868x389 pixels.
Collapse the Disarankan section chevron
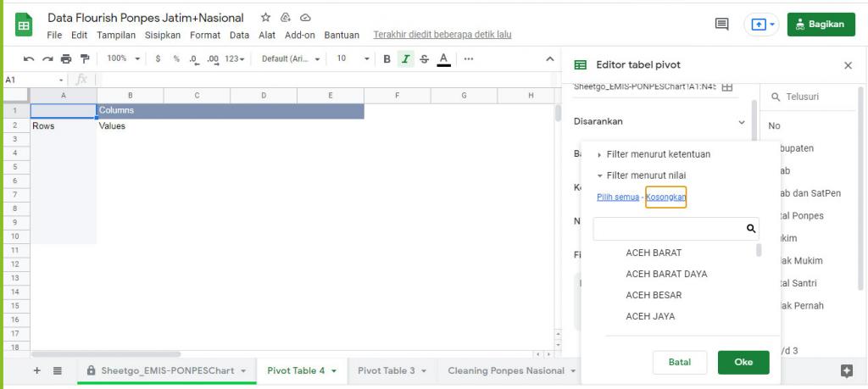(x=742, y=122)
